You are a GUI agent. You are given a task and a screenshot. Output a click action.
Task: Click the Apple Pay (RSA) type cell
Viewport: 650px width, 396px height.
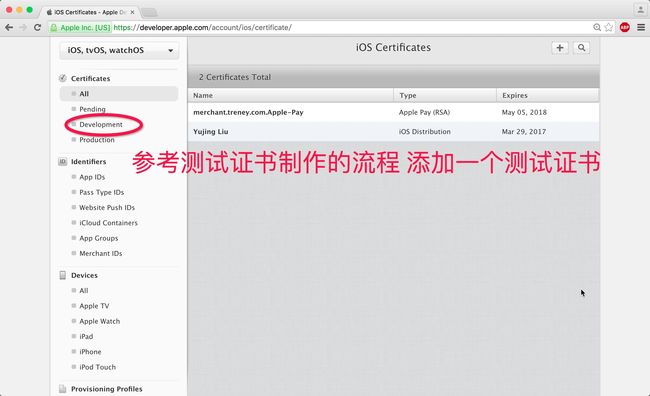(x=424, y=112)
